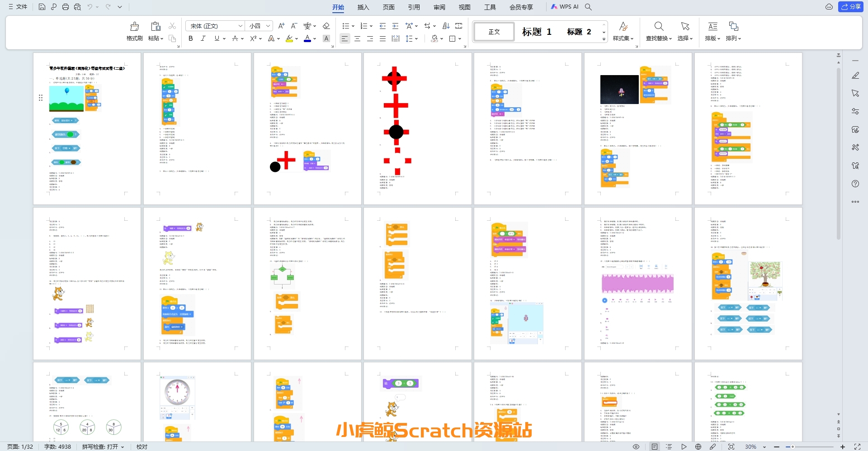The height and width of the screenshot is (451, 868).
Task: Switch to the 页面 tab
Action: 388,7
